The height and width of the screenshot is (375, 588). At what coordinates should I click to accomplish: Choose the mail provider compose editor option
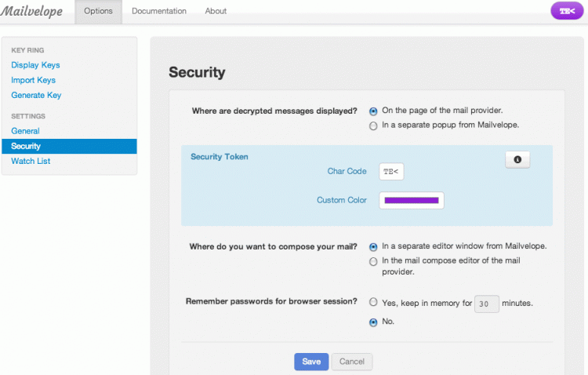click(x=373, y=261)
